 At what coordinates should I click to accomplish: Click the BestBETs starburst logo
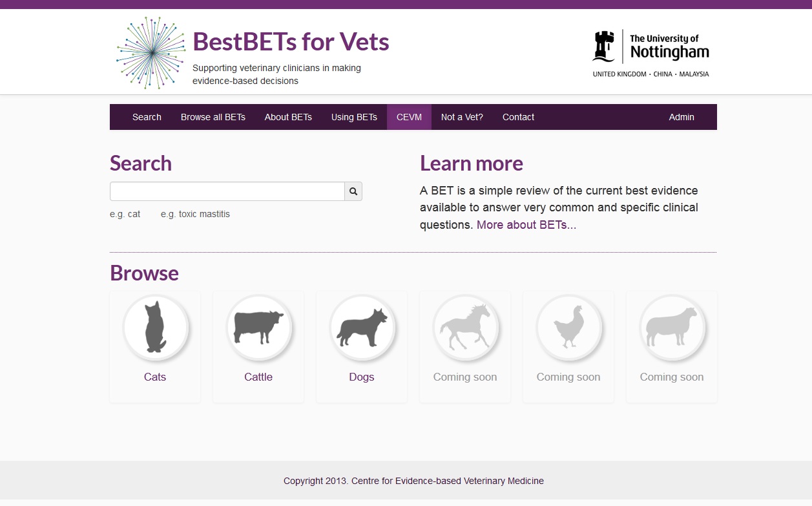pos(151,53)
